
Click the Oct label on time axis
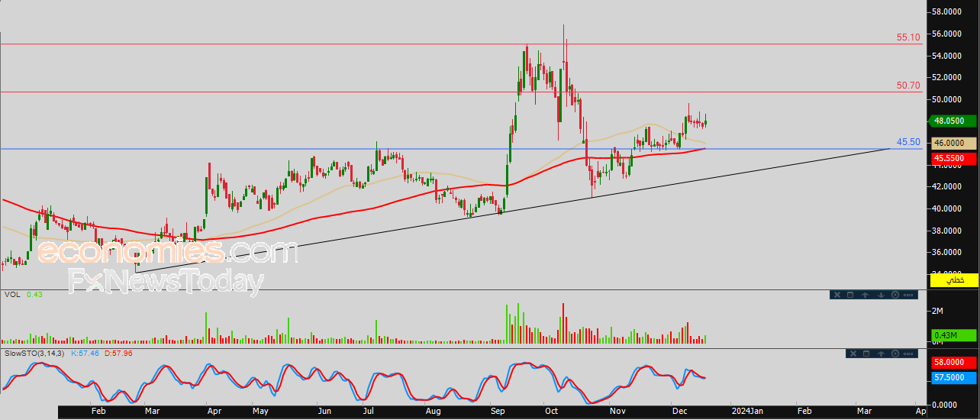tap(550, 412)
